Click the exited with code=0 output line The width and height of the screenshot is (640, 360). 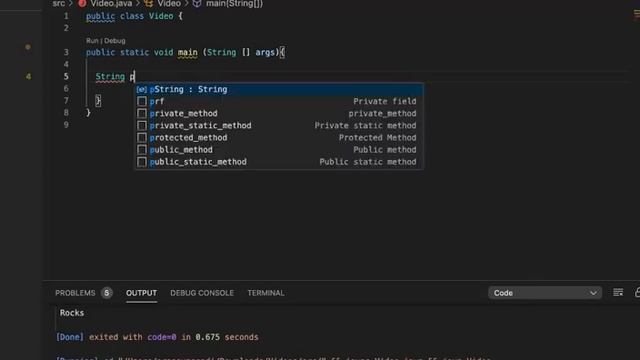pyautogui.click(x=157, y=337)
